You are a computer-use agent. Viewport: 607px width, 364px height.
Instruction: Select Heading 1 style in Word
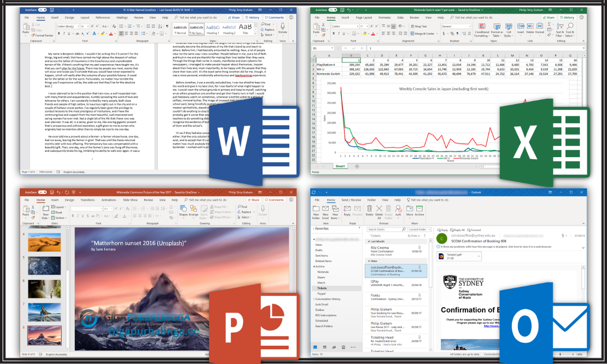(x=212, y=29)
